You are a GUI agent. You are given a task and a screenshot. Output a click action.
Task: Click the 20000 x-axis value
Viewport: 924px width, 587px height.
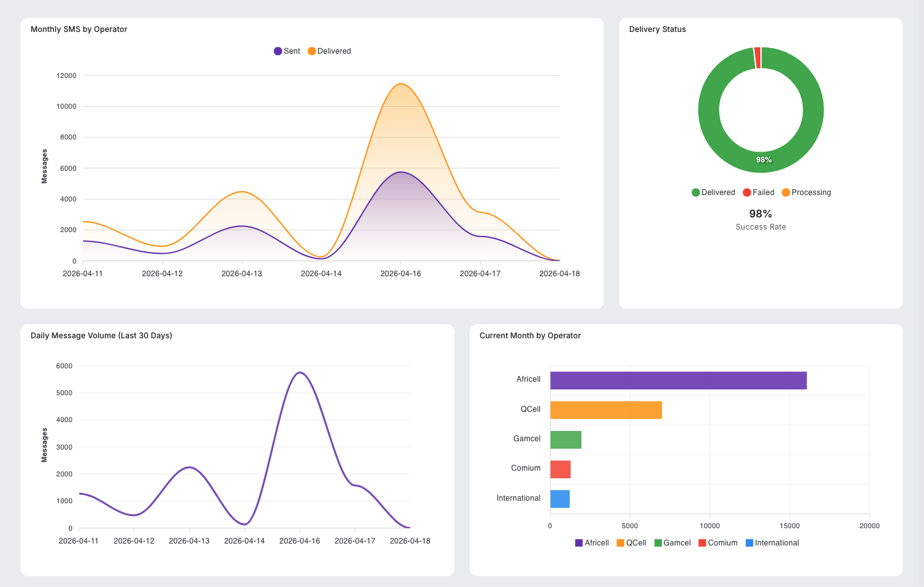pos(869,526)
